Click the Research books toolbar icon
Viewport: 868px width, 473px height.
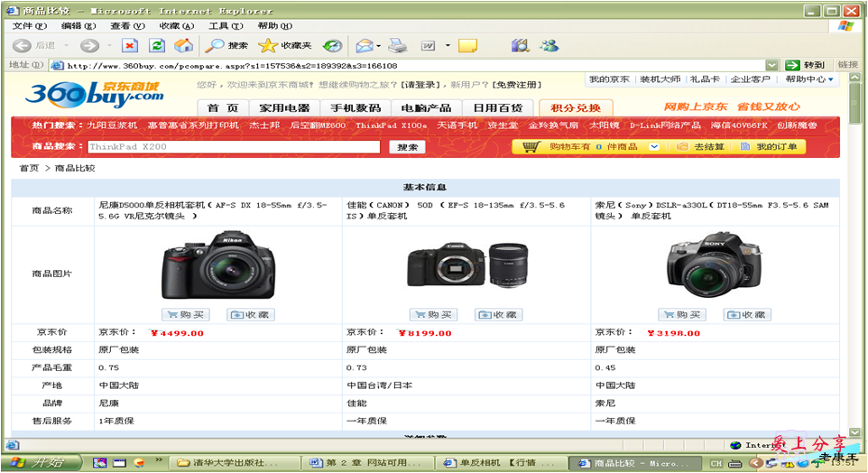[521, 46]
